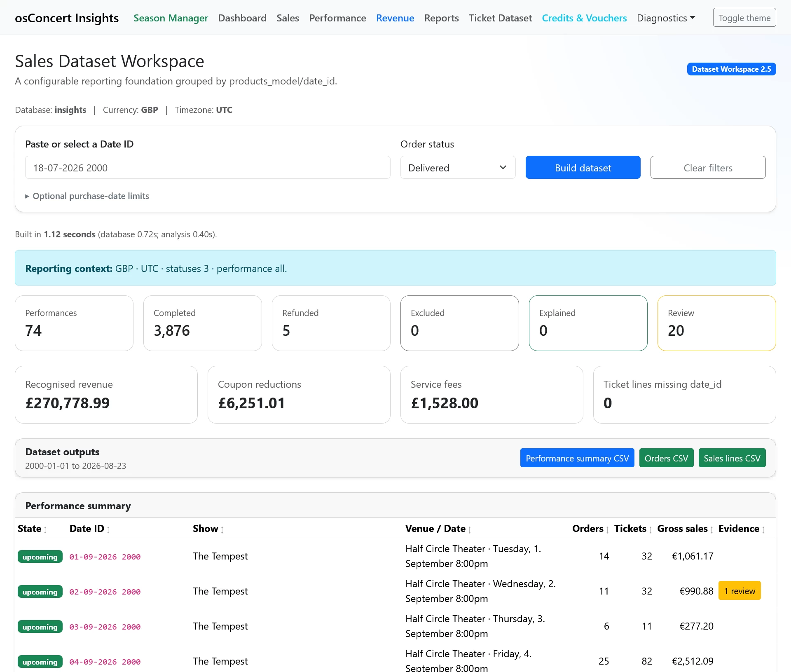Click the Date ID input field
This screenshot has height=672, width=791.
click(x=208, y=167)
